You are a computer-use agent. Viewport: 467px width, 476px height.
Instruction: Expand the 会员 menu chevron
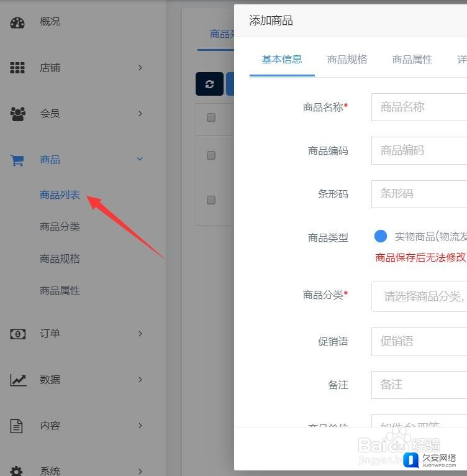(x=140, y=114)
